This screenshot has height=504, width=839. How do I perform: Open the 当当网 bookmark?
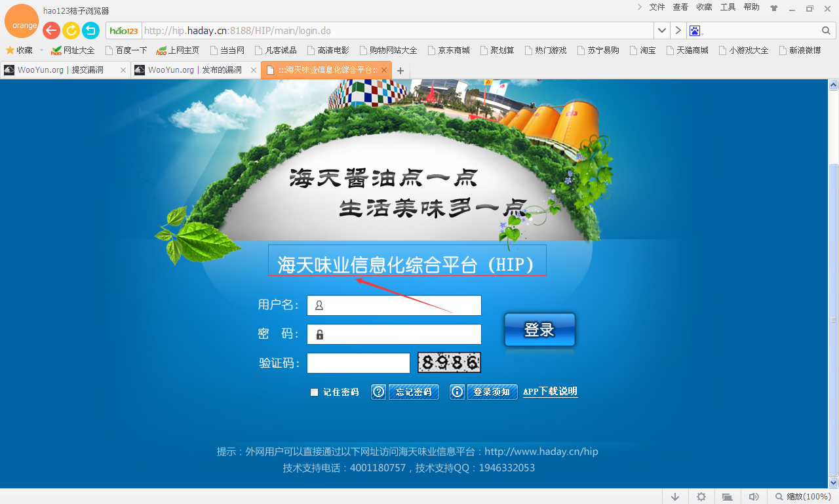point(227,50)
